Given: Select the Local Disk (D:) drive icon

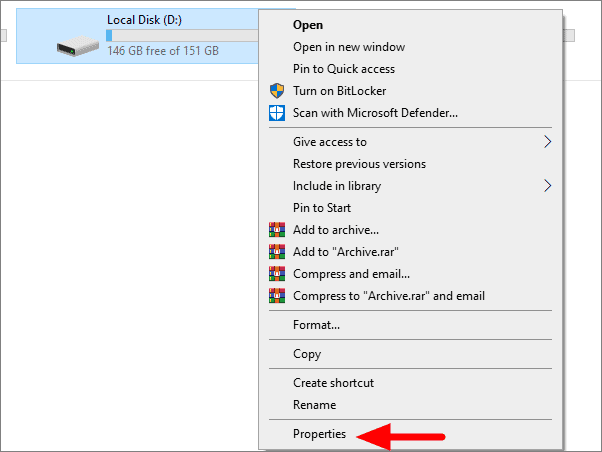Looking at the screenshot, I should [78, 46].
